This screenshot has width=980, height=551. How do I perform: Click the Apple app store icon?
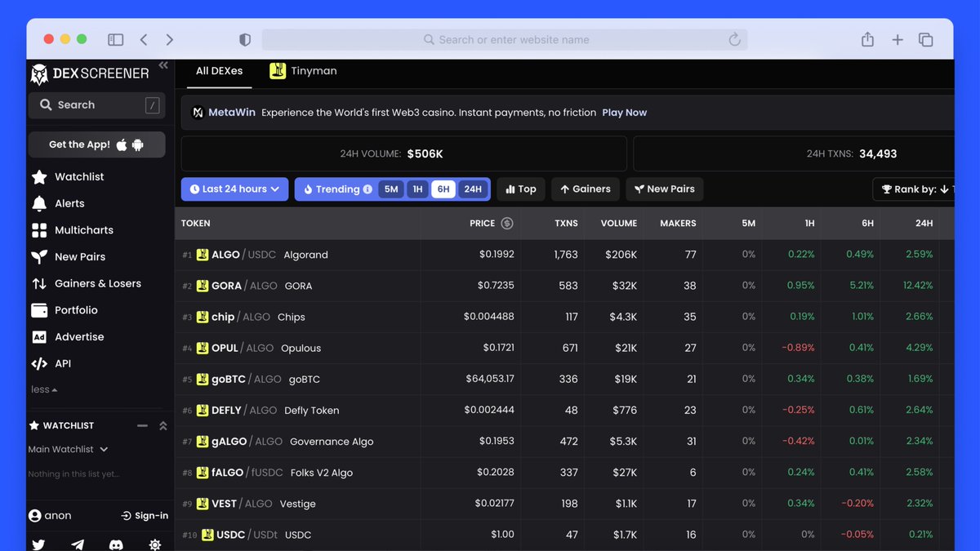pos(122,144)
